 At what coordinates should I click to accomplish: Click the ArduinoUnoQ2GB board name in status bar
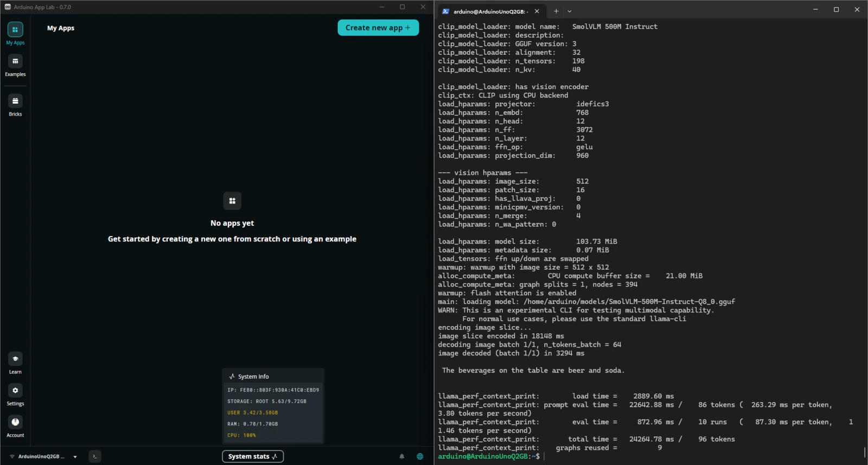(41, 457)
